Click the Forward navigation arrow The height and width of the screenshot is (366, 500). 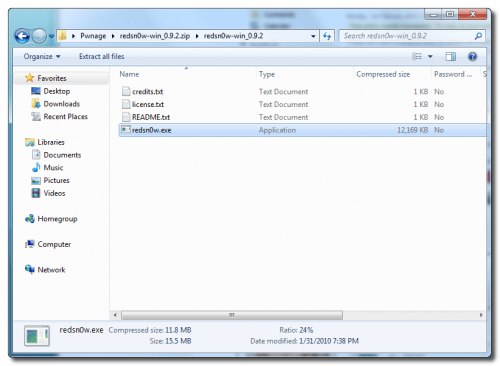pos(39,36)
